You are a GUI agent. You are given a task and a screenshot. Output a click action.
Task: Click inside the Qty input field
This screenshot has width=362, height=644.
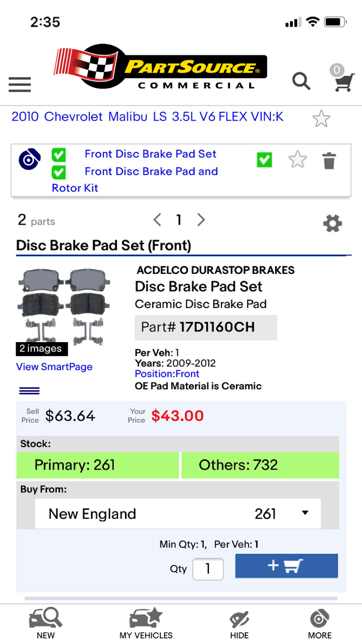coord(208,568)
